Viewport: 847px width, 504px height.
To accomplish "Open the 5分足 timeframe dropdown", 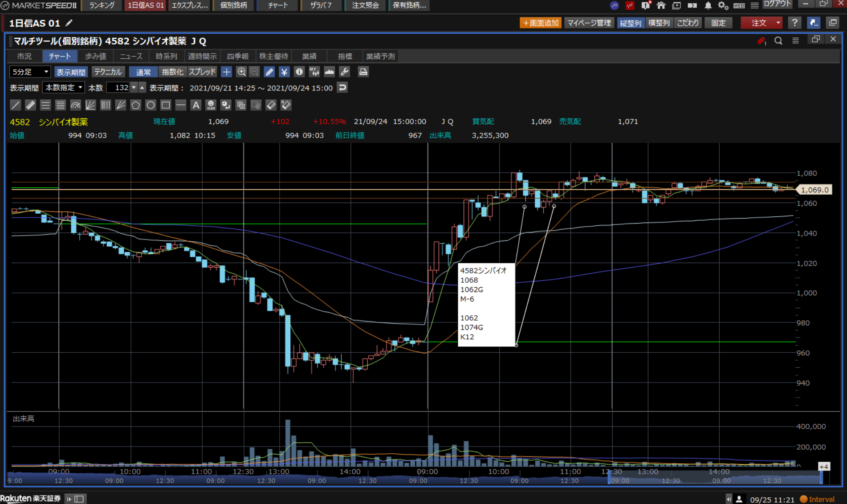I will [30, 72].
